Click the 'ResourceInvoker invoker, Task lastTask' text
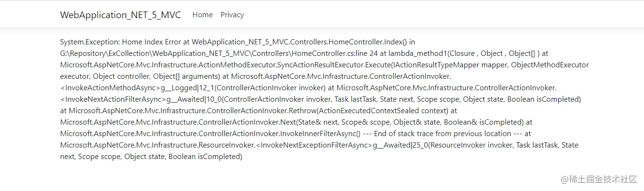This screenshot has width=644, height=191. 493,145
